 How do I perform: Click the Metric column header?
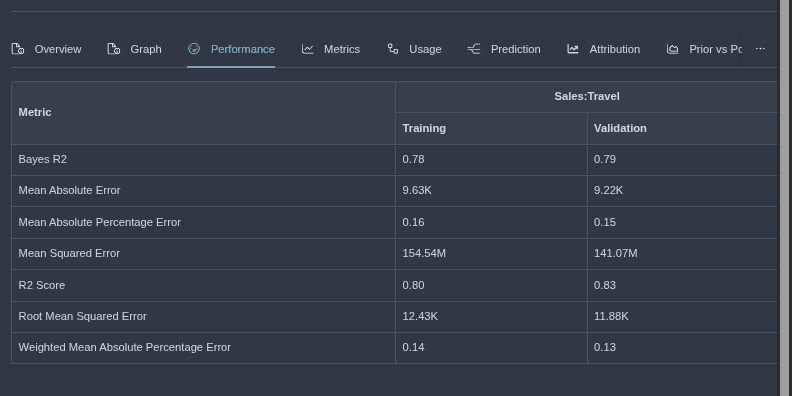(204, 113)
